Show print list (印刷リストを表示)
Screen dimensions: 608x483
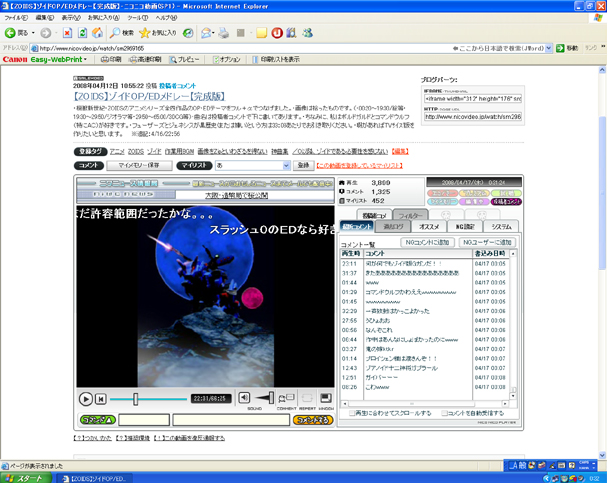[x=276, y=59]
